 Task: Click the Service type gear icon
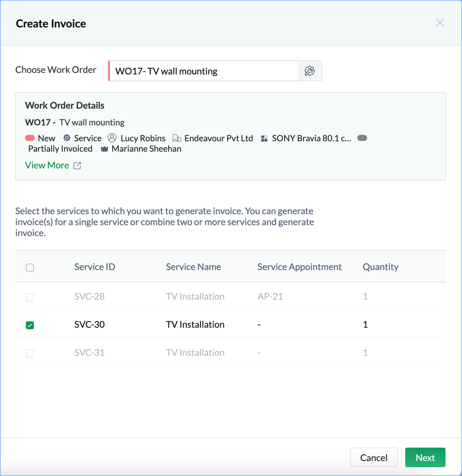(x=67, y=138)
